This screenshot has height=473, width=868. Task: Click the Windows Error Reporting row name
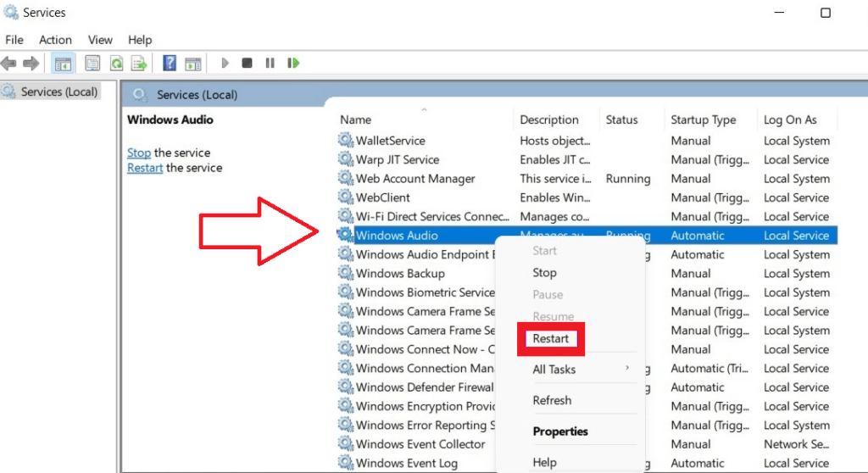coord(426,425)
